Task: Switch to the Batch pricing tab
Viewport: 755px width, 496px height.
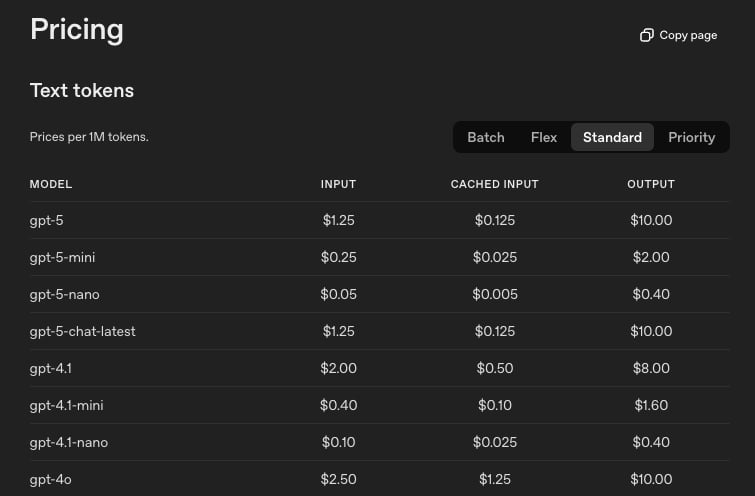Action: tap(486, 137)
